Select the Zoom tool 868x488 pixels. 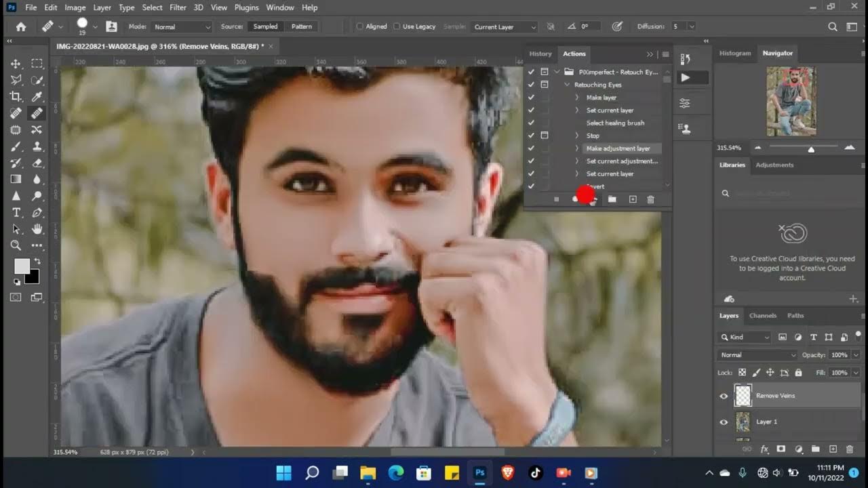[x=16, y=245]
